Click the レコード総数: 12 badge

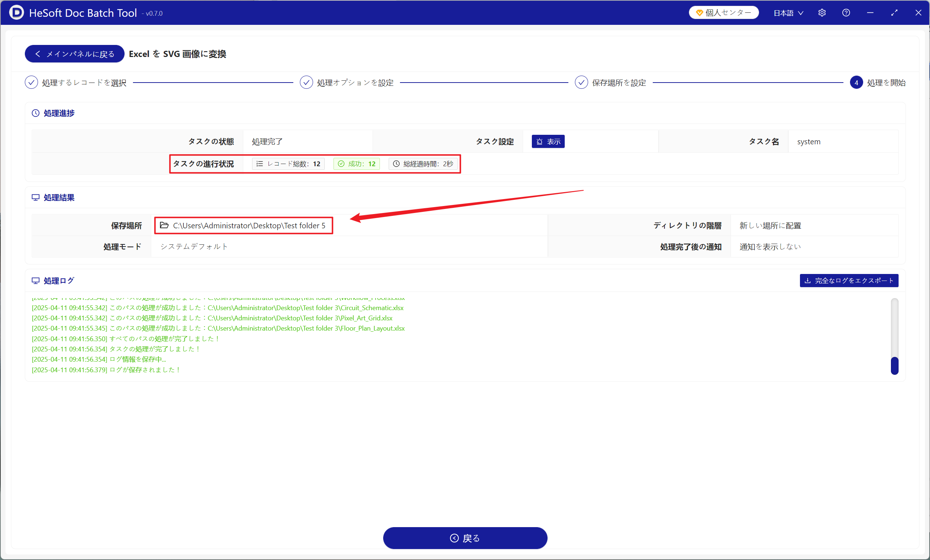[x=288, y=164]
